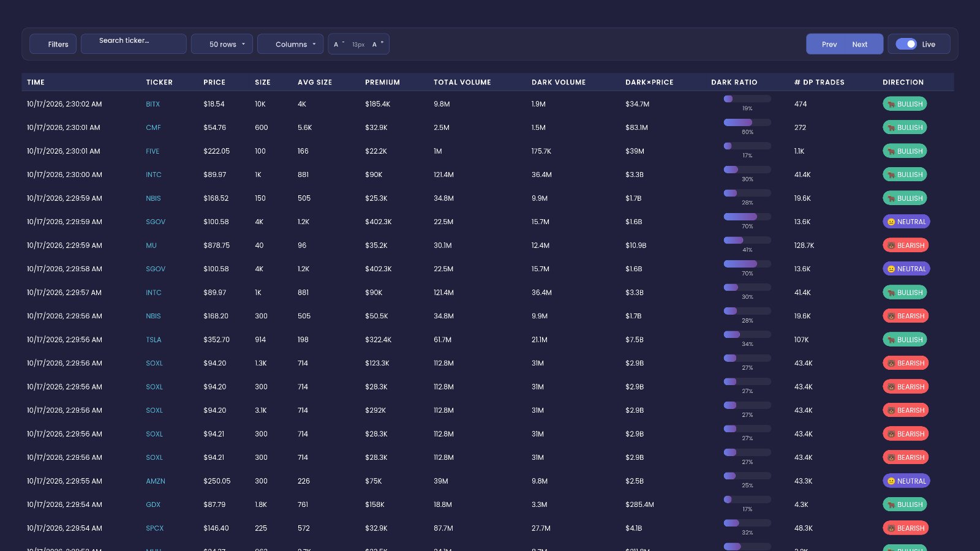The image size is (980, 551).
Task: Click the BULLISH badge in the TSLA row
Action: tap(905, 340)
